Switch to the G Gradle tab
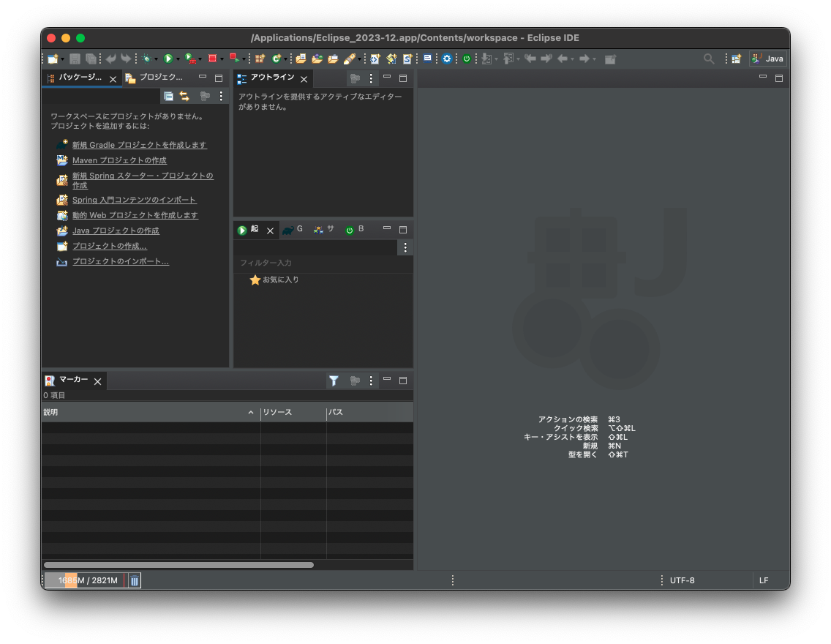This screenshot has height=644, width=831. (x=293, y=230)
